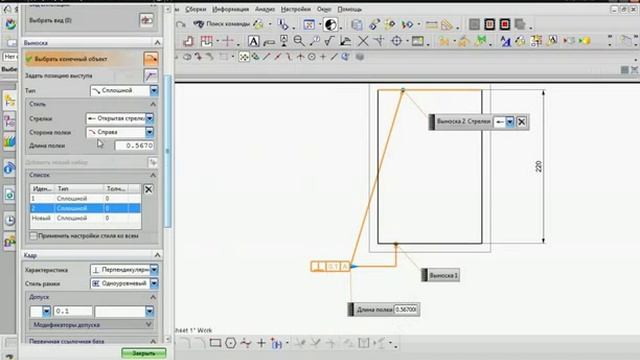Open the Настройки (Preferences) menu

[x=296, y=9]
